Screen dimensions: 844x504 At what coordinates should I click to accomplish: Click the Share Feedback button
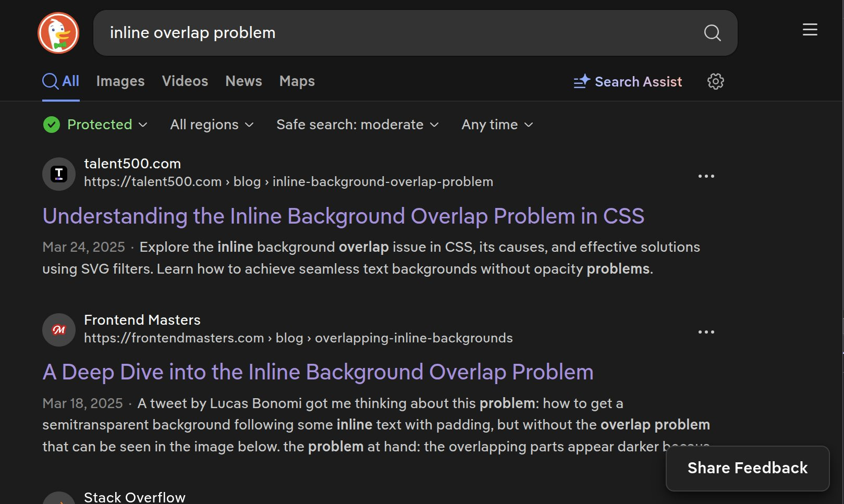coord(747,468)
